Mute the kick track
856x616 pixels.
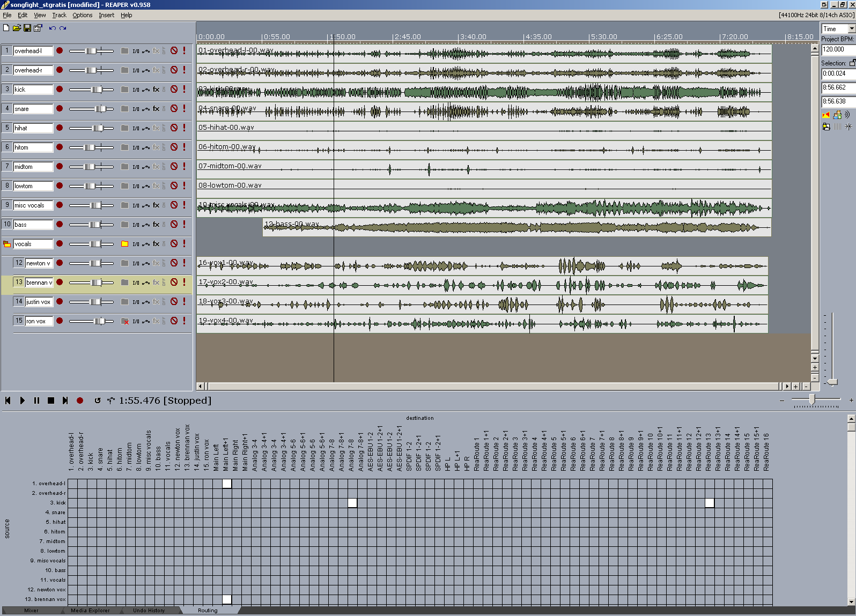tap(174, 90)
